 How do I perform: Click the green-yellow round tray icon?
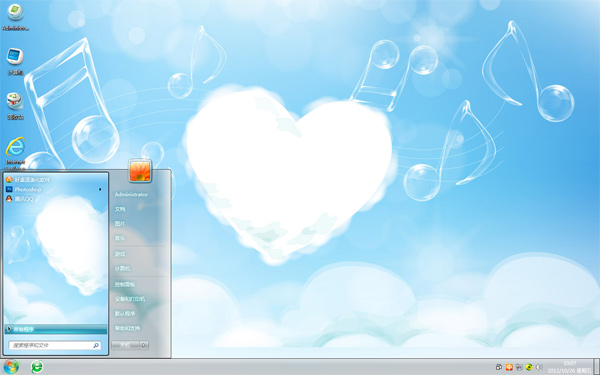click(x=529, y=367)
